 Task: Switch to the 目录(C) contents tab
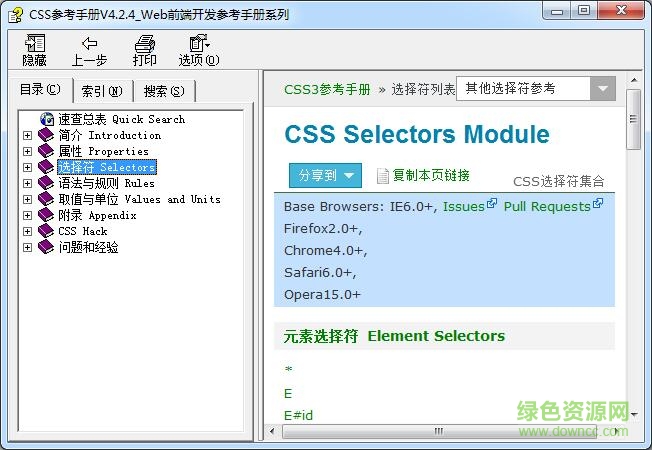click(x=41, y=89)
